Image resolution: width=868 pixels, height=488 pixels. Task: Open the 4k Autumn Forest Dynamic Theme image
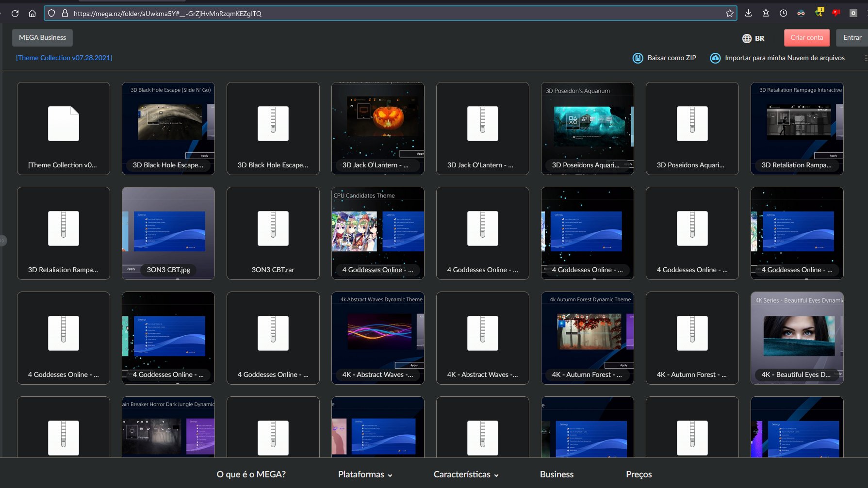588,338
